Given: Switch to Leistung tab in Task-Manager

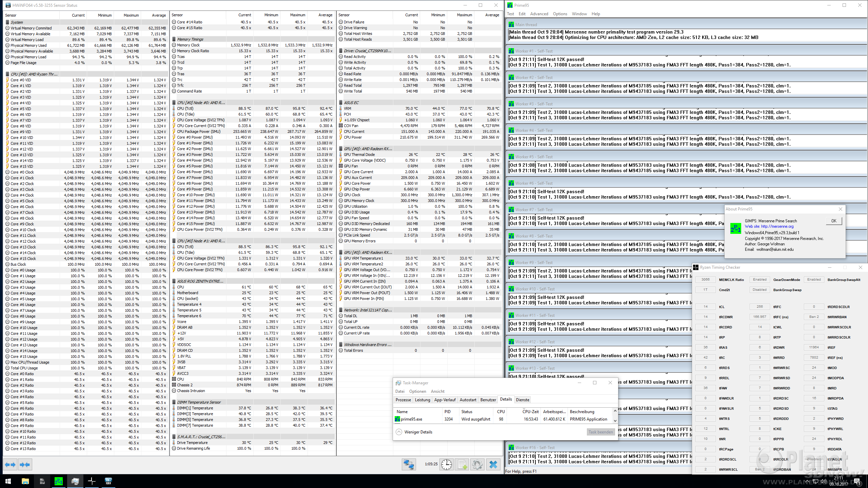Looking at the screenshot, I should 422,400.
